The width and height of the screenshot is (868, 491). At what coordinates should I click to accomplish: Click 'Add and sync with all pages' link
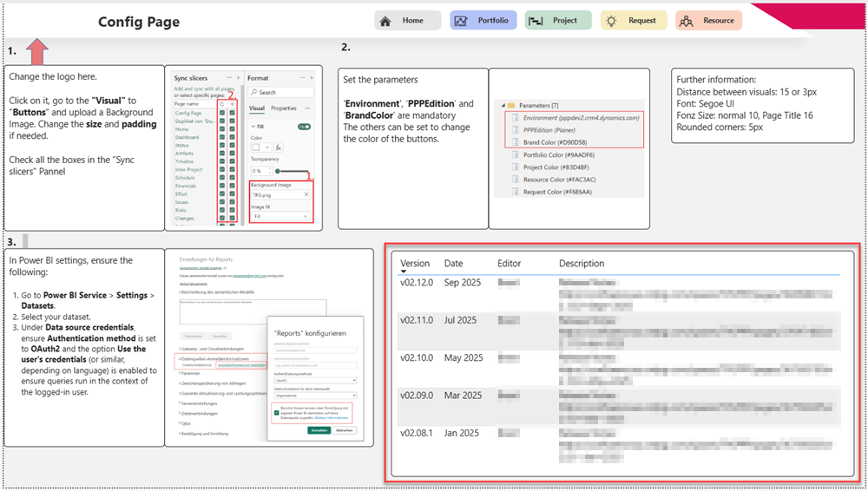pos(204,88)
